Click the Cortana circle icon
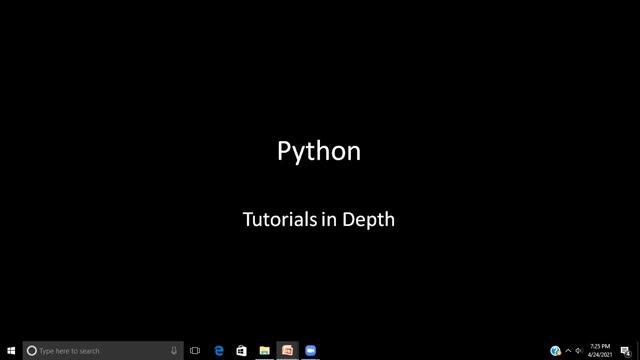 point(31,351)
